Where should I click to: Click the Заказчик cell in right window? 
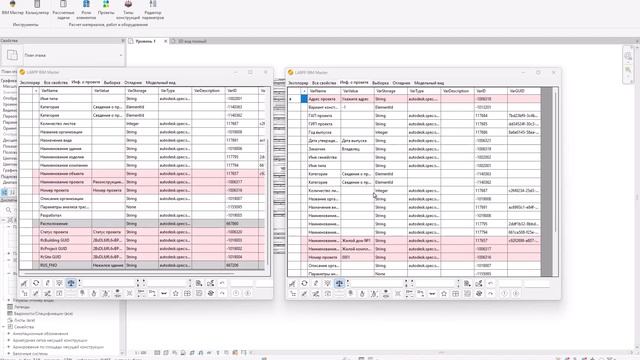324,149
